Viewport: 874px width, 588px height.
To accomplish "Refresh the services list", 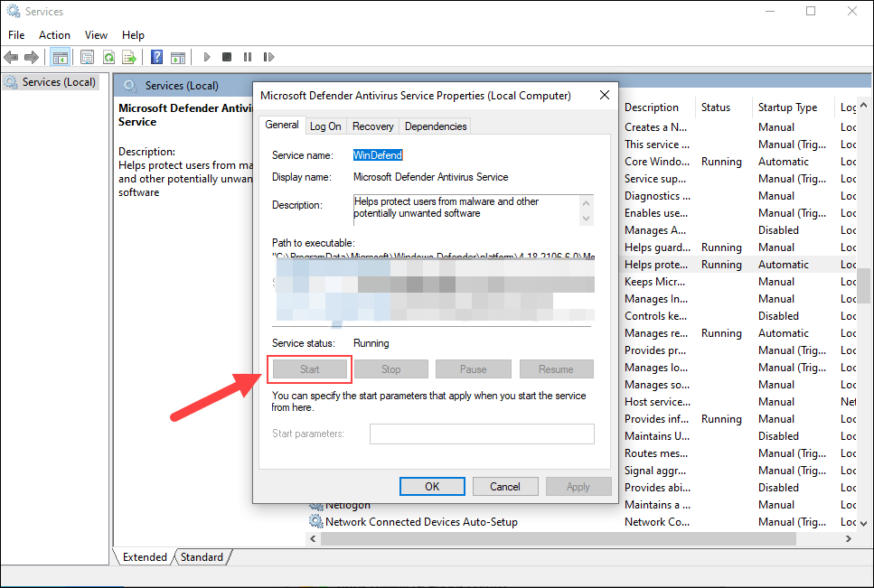I will tap(109, 56).
